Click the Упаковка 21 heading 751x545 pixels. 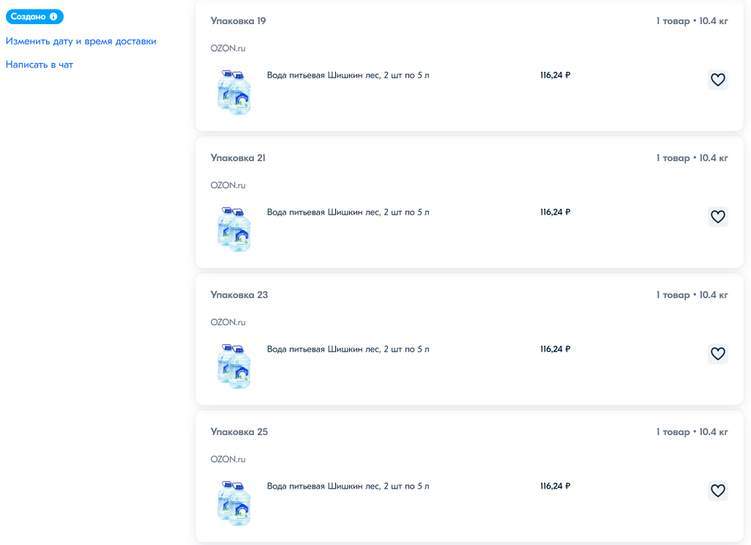238,158
